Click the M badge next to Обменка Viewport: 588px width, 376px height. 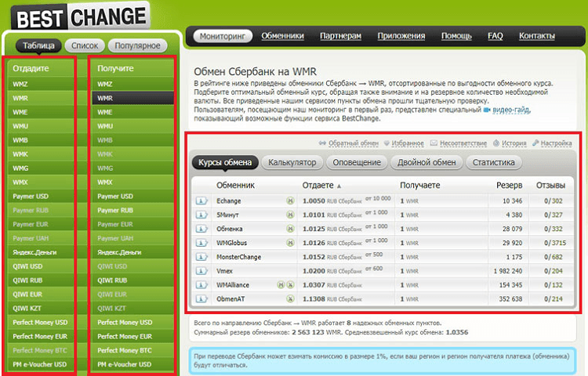(290, 229)
